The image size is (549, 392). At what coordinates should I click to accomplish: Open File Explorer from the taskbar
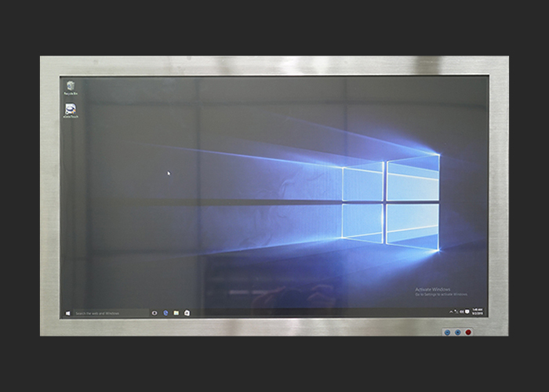(x=176, y=312)
